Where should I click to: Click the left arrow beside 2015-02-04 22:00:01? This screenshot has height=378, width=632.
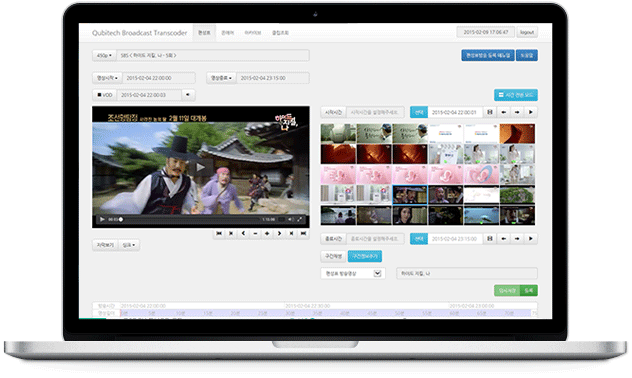click(503, 112)
